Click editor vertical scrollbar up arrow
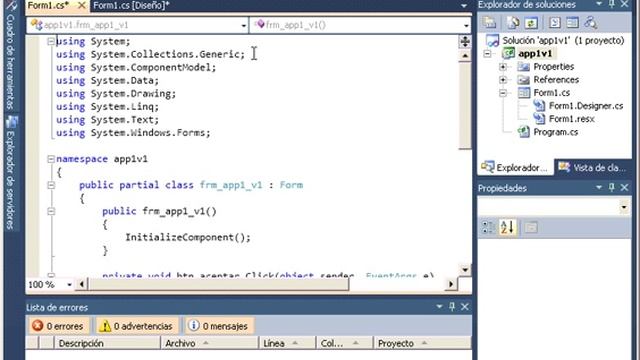 pos(465,56)
